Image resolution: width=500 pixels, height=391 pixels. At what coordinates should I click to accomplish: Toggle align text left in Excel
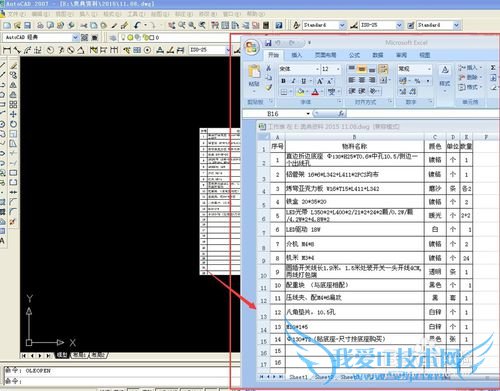pos(351,80)
